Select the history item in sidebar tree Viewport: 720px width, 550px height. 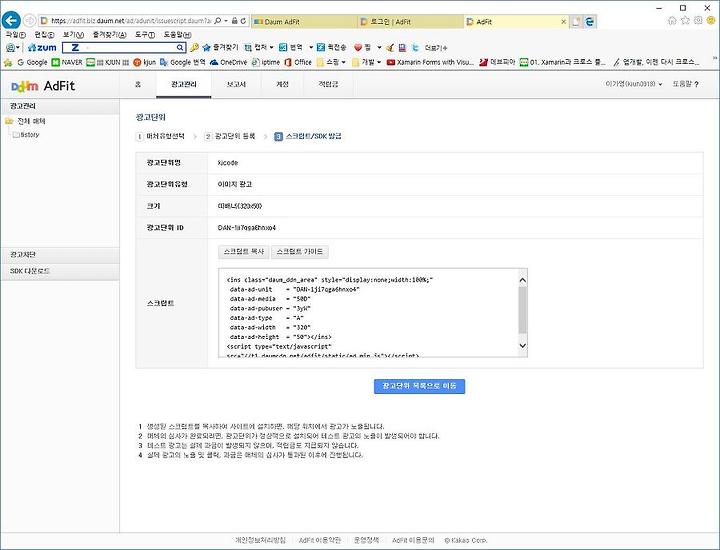coord(26,135)
